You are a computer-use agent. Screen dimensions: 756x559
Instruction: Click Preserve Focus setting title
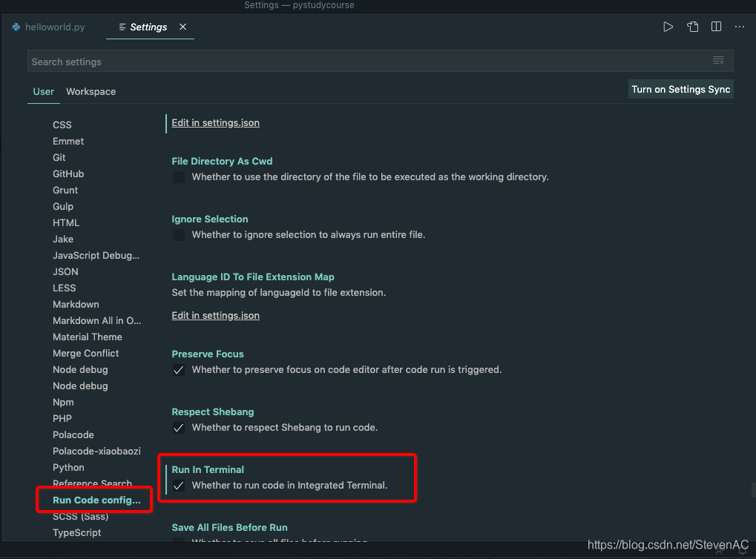(x=207, y=354)
